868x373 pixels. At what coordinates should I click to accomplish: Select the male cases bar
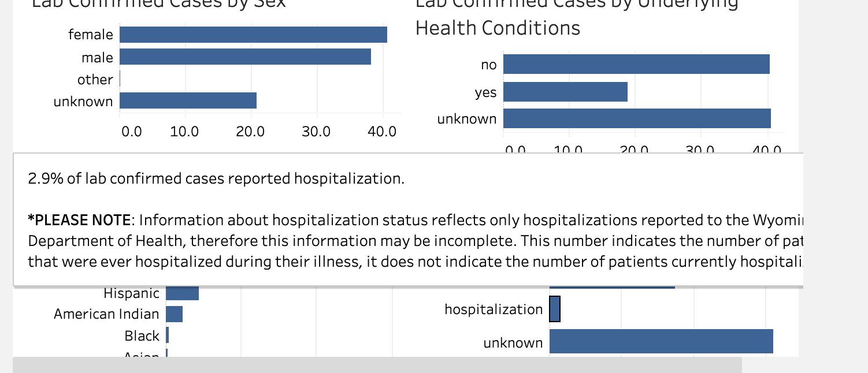tap(245, 57)
